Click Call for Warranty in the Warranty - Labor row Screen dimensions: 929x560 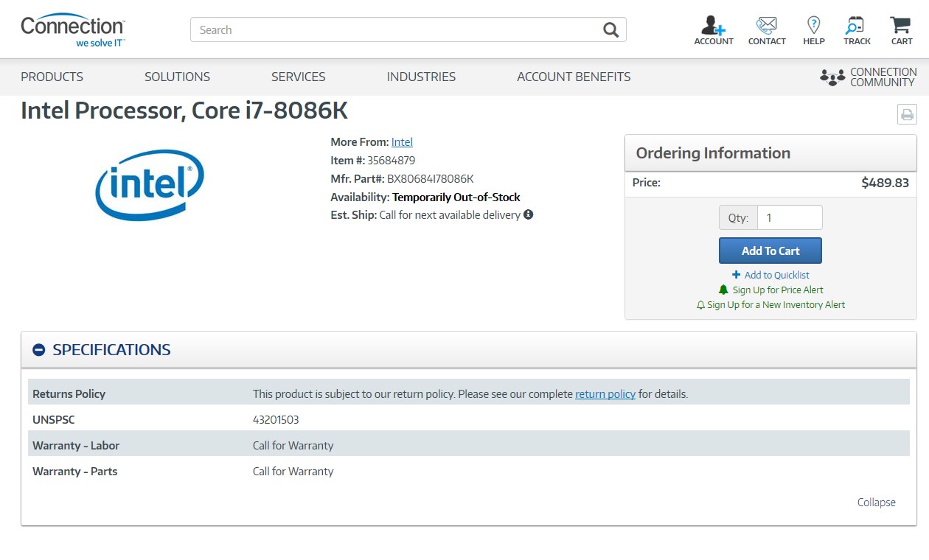click(293, 446)
